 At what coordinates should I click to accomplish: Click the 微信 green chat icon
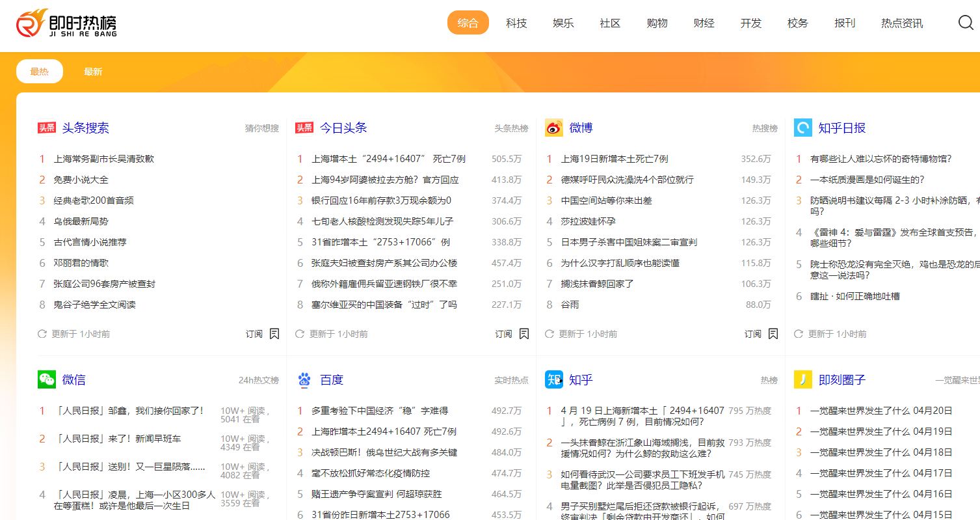(47, 379)
